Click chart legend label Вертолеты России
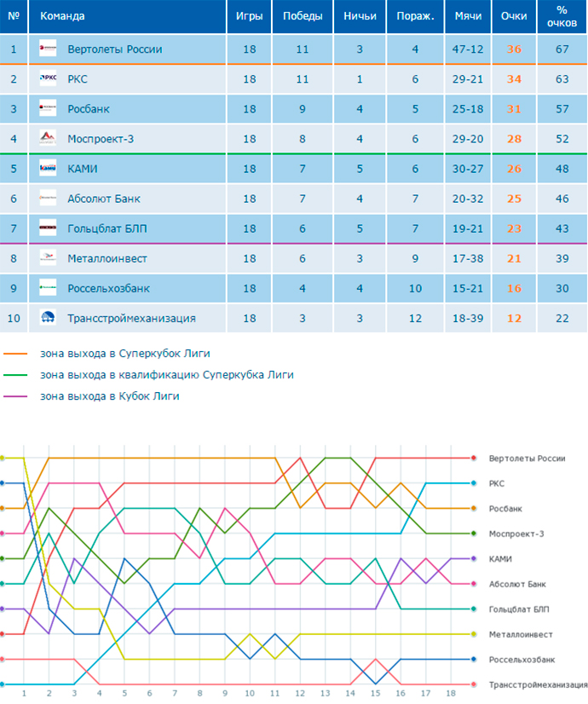588x704 pixels. coord(527,459)
